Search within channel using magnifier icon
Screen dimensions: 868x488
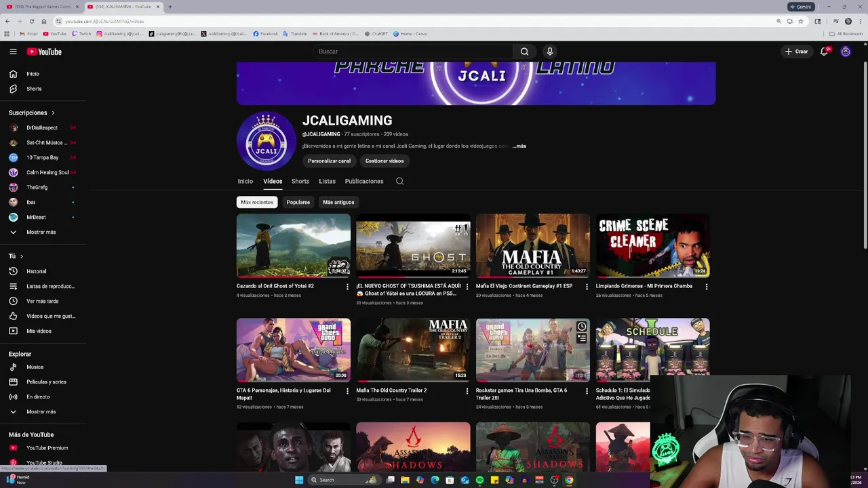click(x=399, y=181)
